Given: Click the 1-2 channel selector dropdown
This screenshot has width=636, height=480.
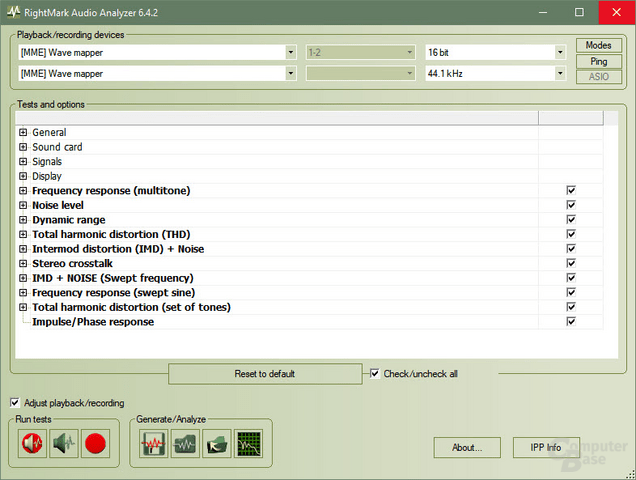Looking at the screenshot, I should [361, 52].
